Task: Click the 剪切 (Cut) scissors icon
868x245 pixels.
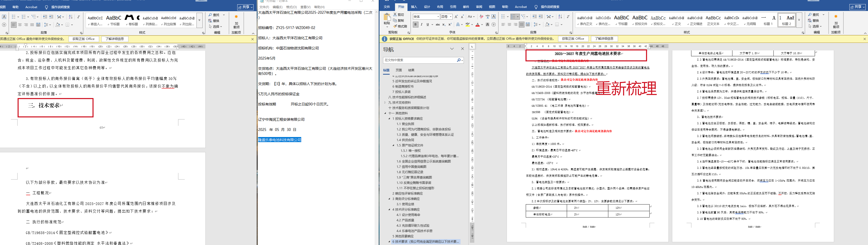Action: click(395, 15)
